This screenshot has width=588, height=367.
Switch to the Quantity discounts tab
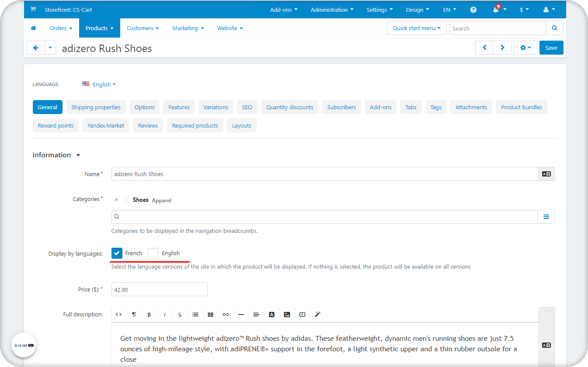click(x=290, y=107)
